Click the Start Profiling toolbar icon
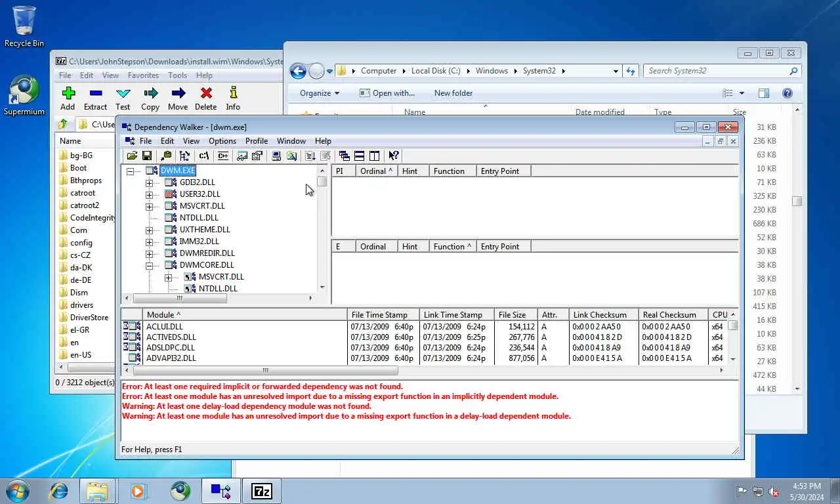Image resolution: width=840 pixels, height=504 pixels. click(x=310, y=156)
